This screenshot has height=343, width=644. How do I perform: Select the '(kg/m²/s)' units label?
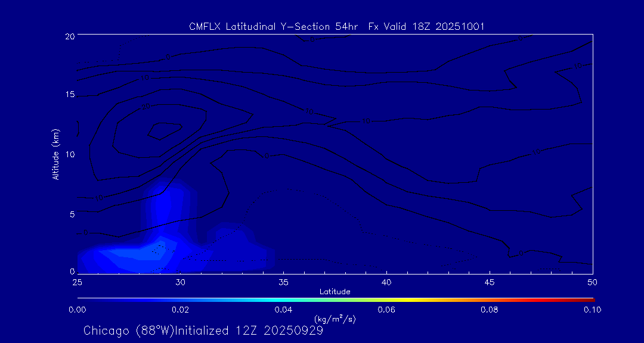coord(335,319)
